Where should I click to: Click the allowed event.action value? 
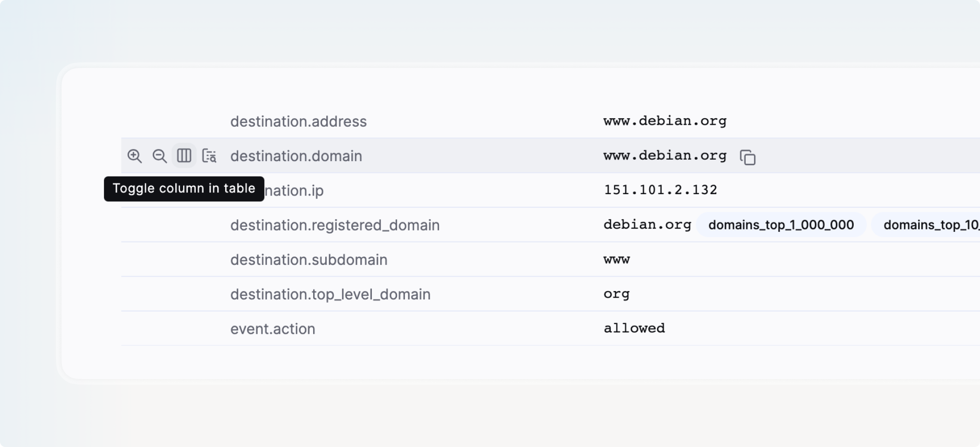tap(634, 328)
